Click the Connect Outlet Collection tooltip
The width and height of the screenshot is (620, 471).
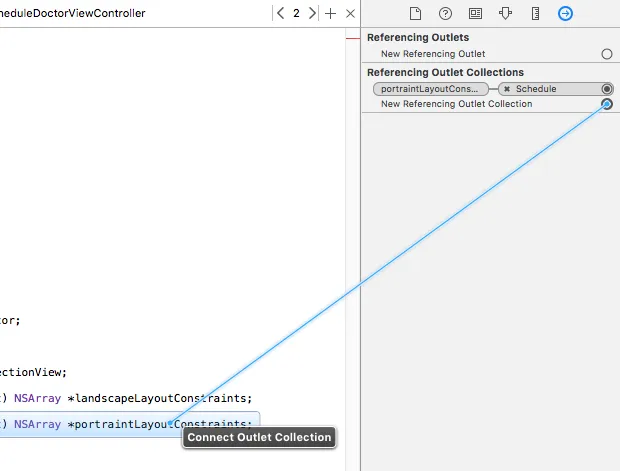point(259,437)
